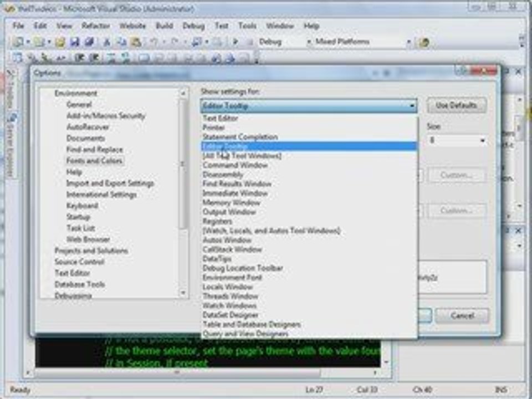Choose CallStack Window from the list
Image resolution: width=532 pixels, height=399 pixels.
point(309,249)
